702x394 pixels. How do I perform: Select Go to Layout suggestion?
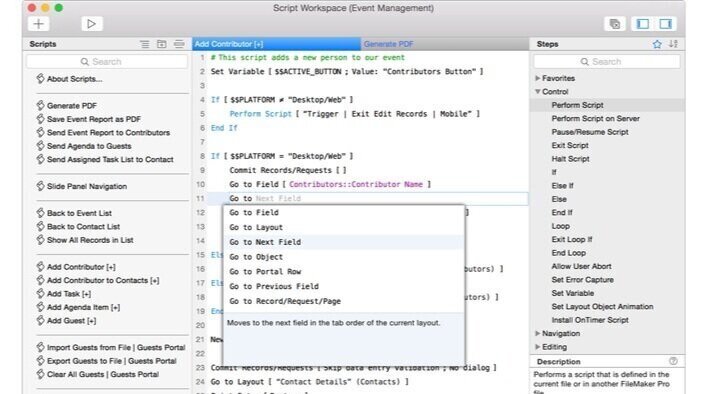click(343, 227)
